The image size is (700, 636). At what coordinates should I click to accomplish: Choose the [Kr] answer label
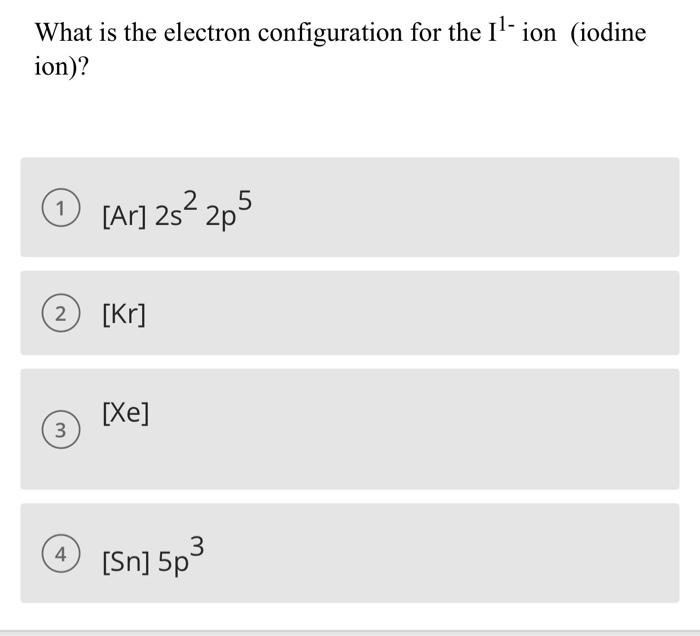124,314
